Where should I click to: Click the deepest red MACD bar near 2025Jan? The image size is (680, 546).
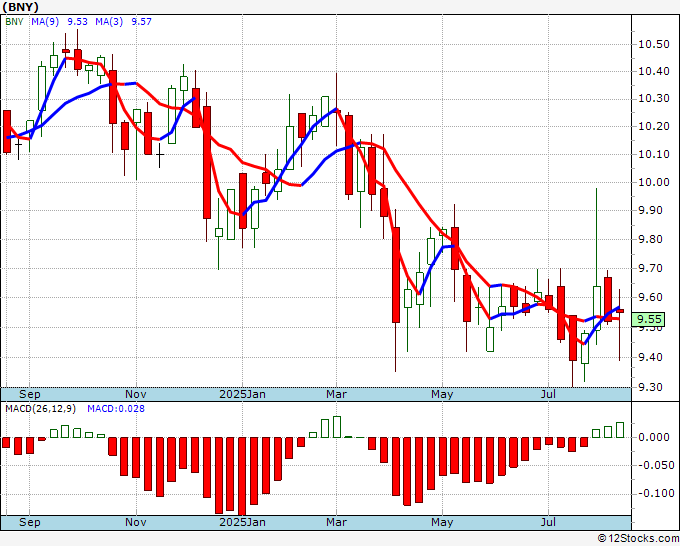[x=242, y=476]
